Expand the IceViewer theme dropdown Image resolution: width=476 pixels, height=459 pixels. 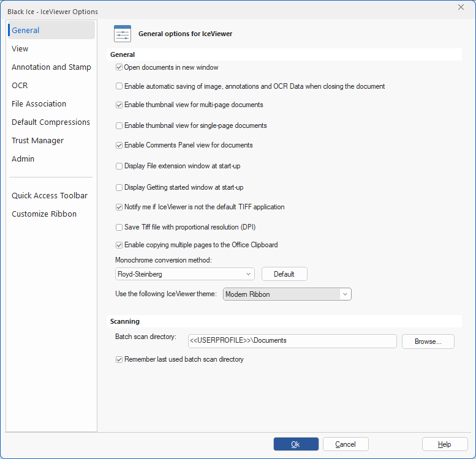pos(287,294)
